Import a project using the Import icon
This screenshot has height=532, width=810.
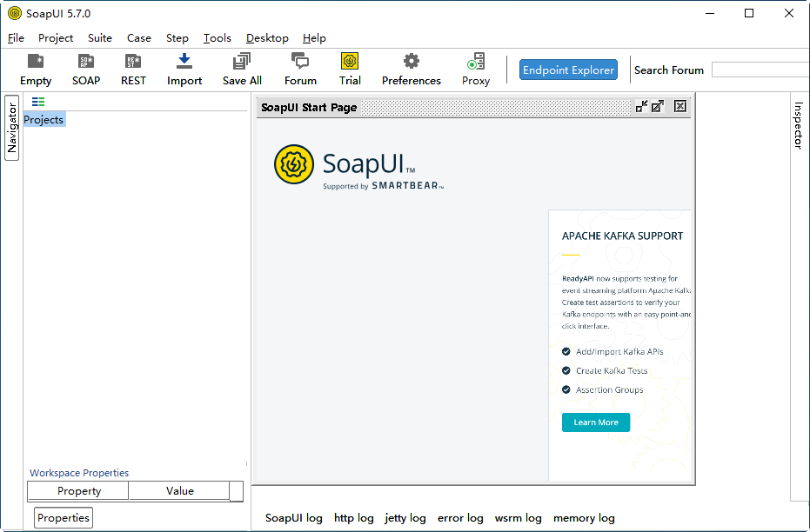[x=184, y=70]
